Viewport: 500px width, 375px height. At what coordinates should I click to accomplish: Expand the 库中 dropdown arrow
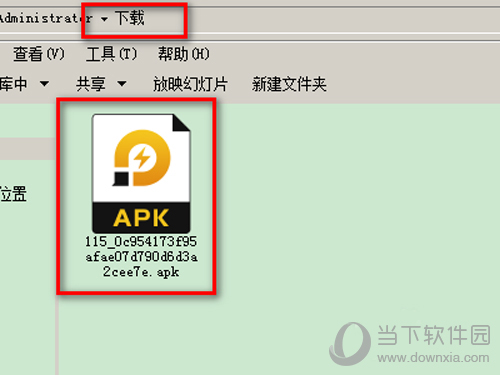44,84
